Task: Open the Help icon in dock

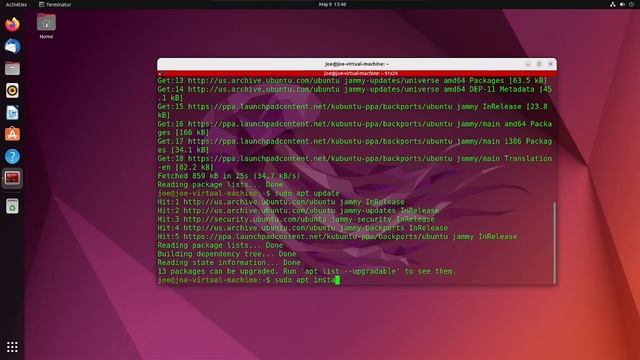Action: click(12, 156)
